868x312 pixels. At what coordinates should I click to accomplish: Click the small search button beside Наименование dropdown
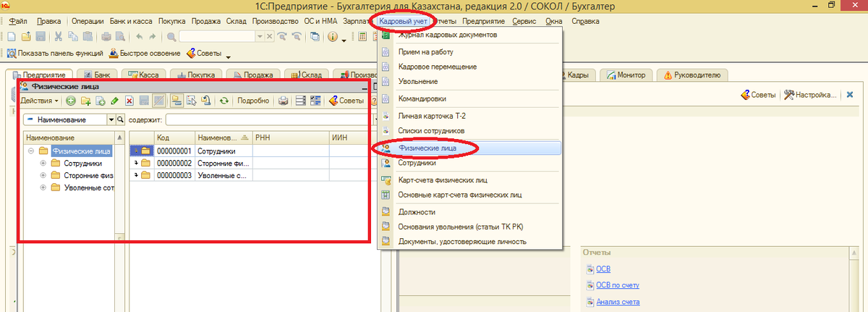click(121, 119)
